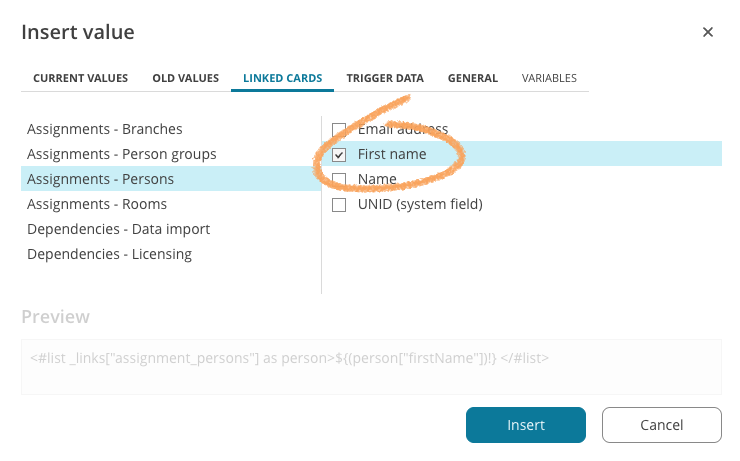Choose Assignments - Person groups
Viewport: 740px width, 461px height.
pyautogui.click(x=122, y=154)
